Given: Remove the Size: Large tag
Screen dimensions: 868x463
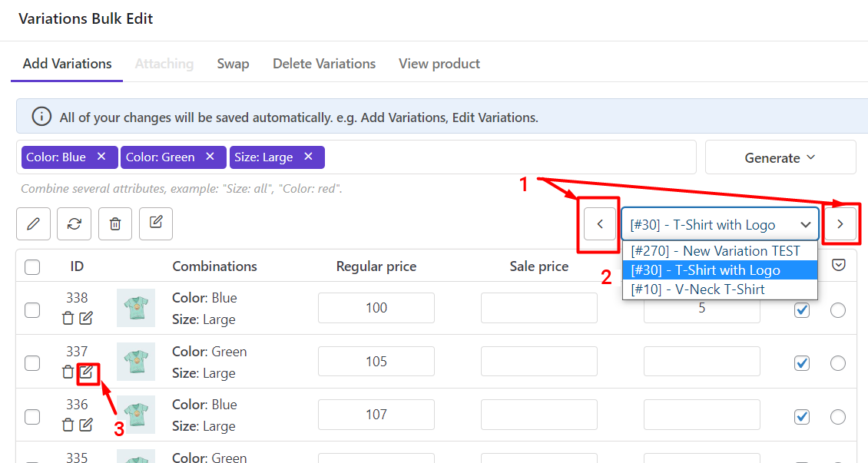Looking at the screenshot, I should (x=308, y=157).
